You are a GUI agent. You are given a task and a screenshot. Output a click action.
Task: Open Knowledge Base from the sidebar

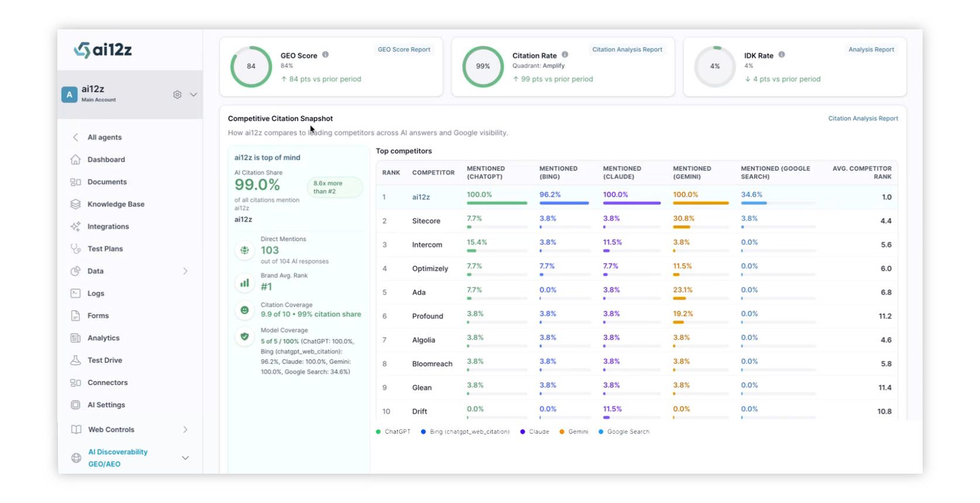click(115, 204)
